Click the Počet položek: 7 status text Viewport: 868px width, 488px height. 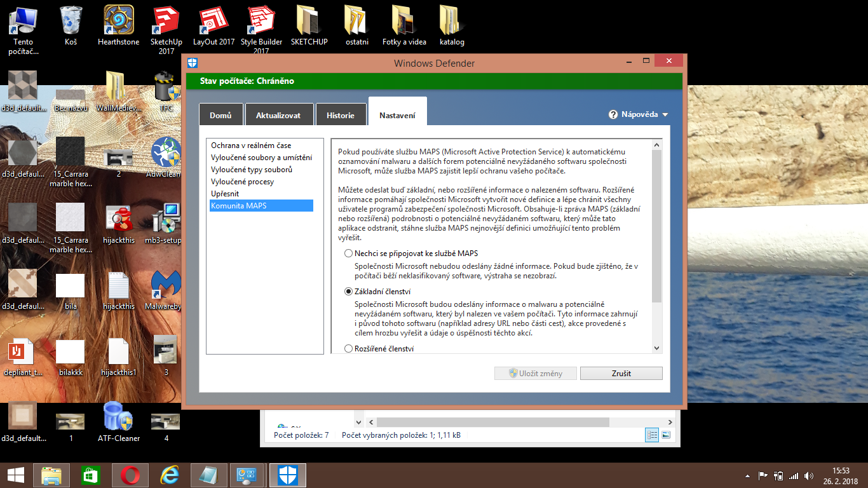pos(301,435)
